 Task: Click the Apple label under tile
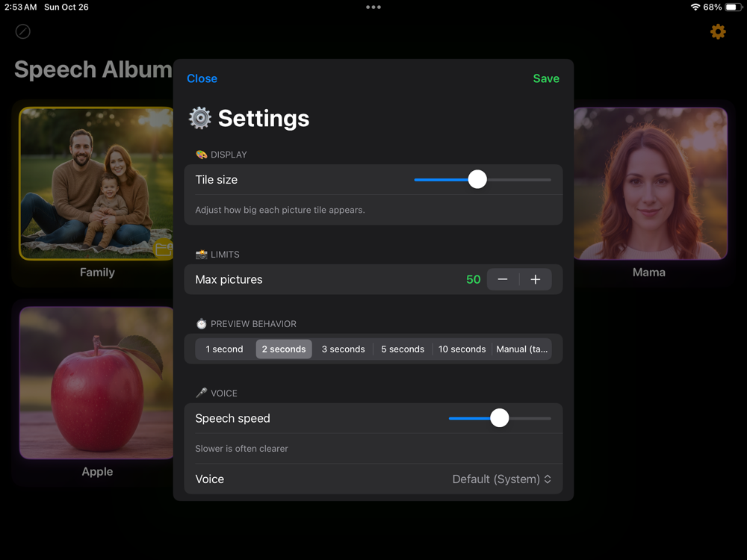coord(97,471)
